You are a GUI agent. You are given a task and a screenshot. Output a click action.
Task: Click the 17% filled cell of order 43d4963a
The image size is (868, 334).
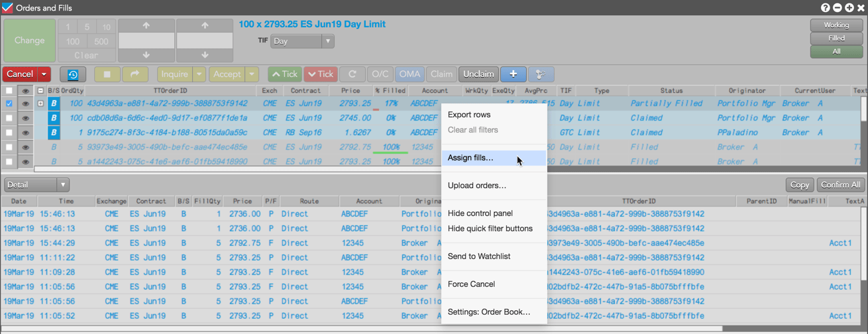[x=390, y=103]
